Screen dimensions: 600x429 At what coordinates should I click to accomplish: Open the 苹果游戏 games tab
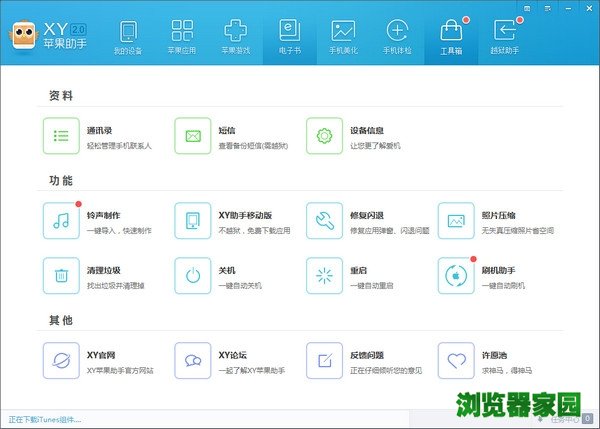click(236, 38)
